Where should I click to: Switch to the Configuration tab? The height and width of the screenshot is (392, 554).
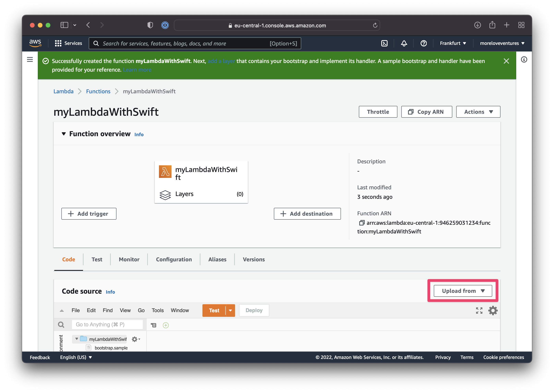click(174, 259)
